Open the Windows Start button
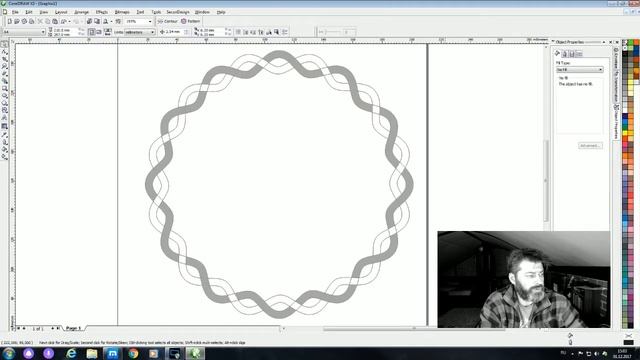Viewport: 640px width, 360px height. [9, 353]
